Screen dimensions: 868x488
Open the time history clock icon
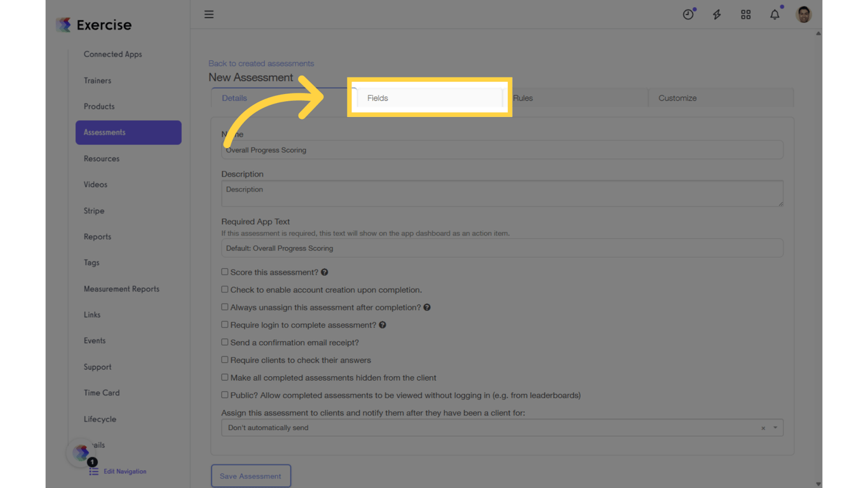point(689,13)
